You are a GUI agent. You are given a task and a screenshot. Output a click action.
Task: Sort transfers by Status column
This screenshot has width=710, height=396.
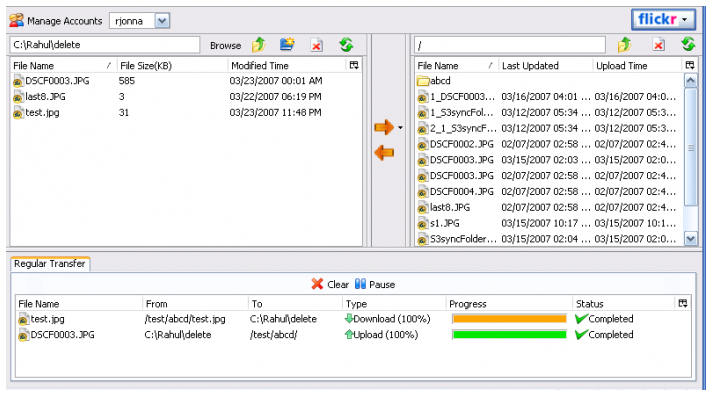624,304
